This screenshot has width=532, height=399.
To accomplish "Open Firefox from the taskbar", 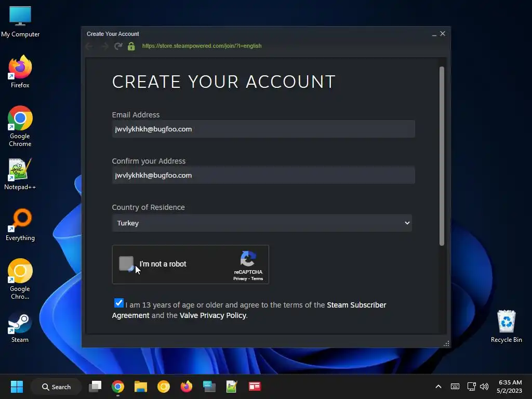I will coord(187,387).
